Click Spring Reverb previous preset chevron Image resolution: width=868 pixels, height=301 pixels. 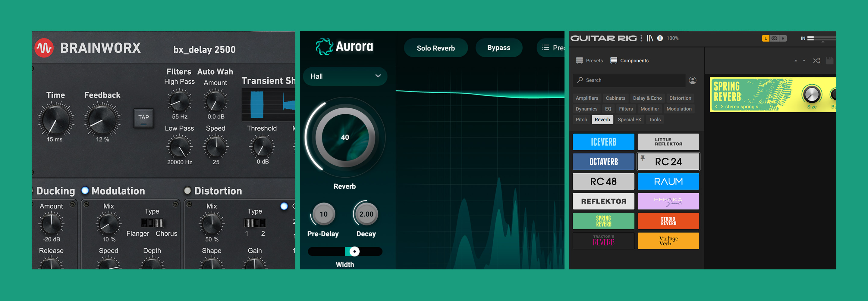point(716,107)
